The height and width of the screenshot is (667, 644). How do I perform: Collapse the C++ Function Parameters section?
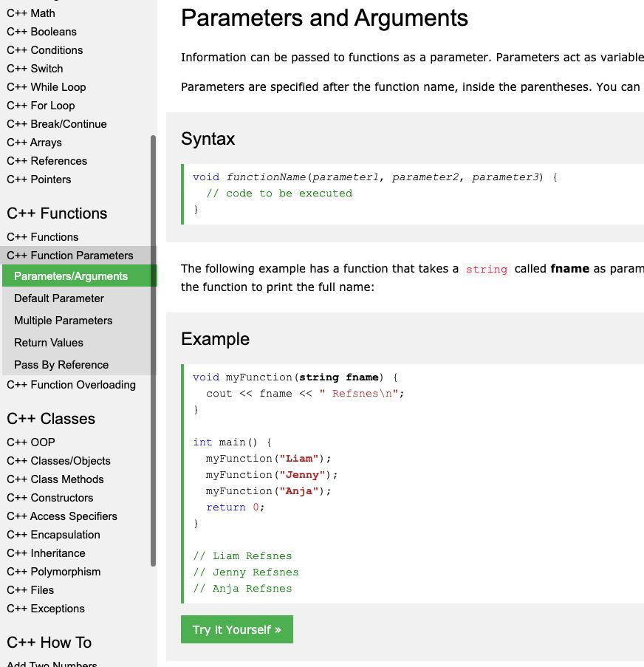pos(70,256)
